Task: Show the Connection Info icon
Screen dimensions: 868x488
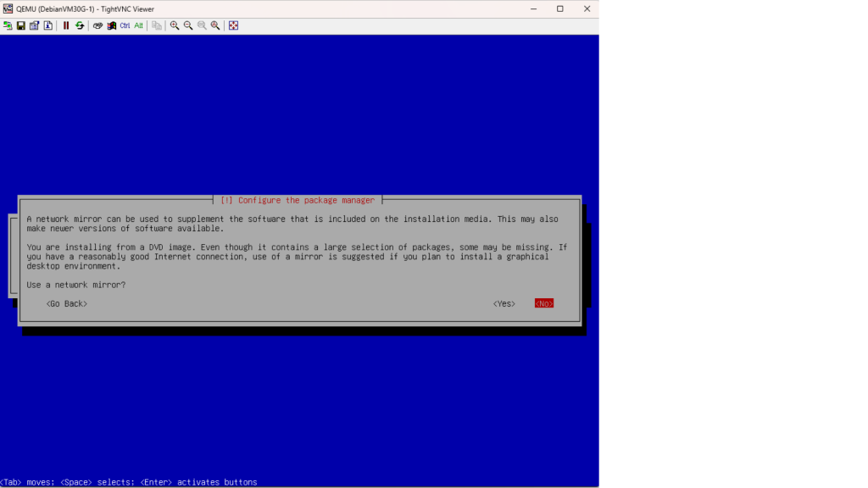Action: pyautogui.click(x=48, y=25)
